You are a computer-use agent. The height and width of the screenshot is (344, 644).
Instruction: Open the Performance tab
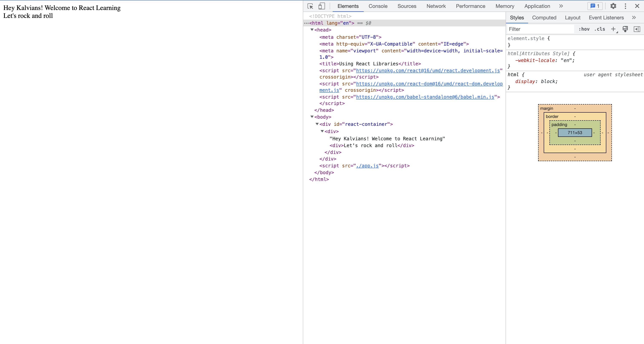coord(470,6)
